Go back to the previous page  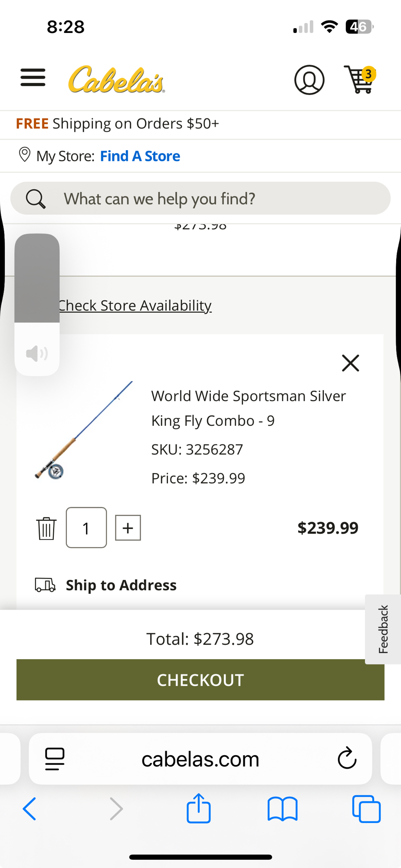[x=30, y=809]
